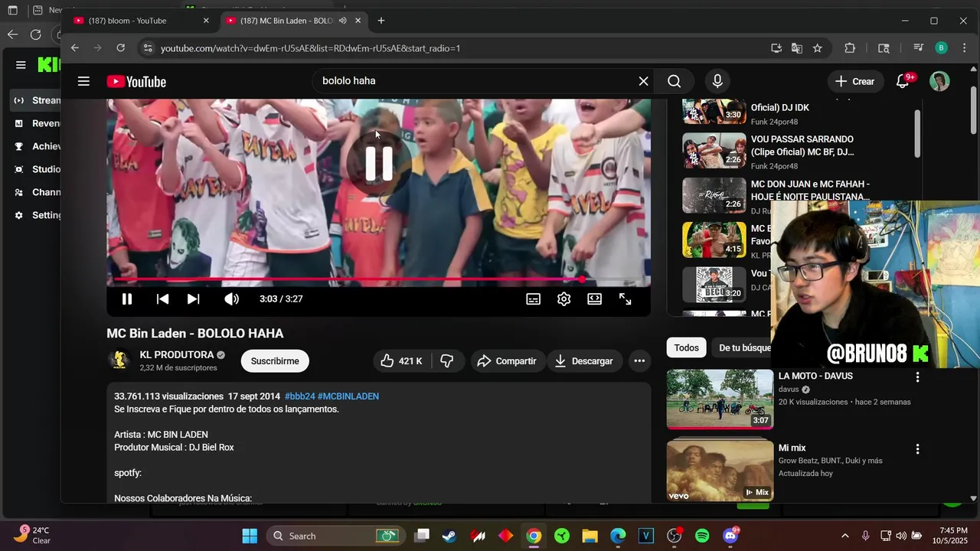The width and height of the screenshot is (980, 551).
Task: Toggle the Kick sidebar hamburger in back window
Action: 21,65
